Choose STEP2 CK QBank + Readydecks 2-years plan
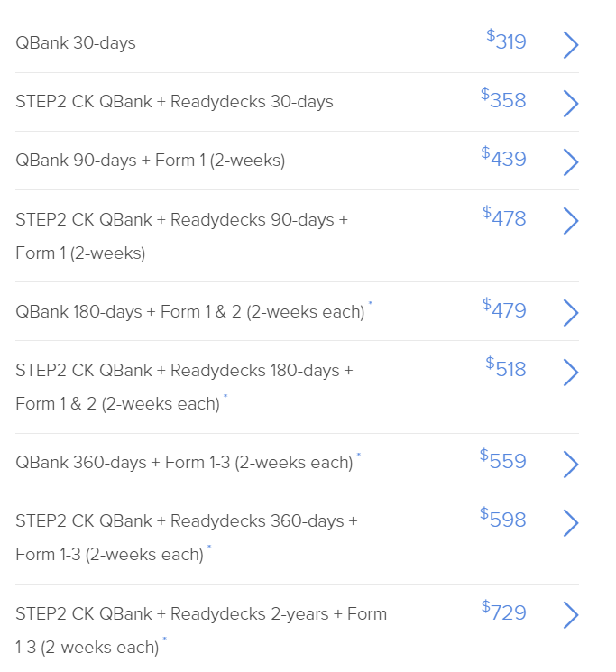 point(201,614)
